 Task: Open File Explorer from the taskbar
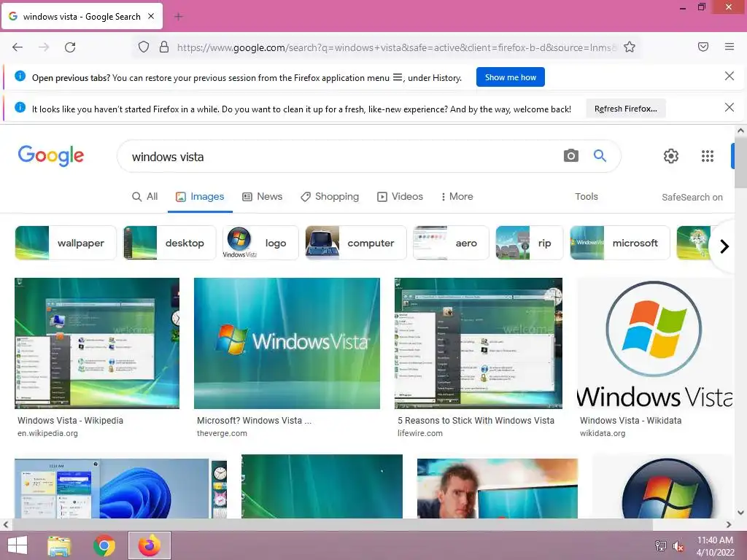[60, 545]
